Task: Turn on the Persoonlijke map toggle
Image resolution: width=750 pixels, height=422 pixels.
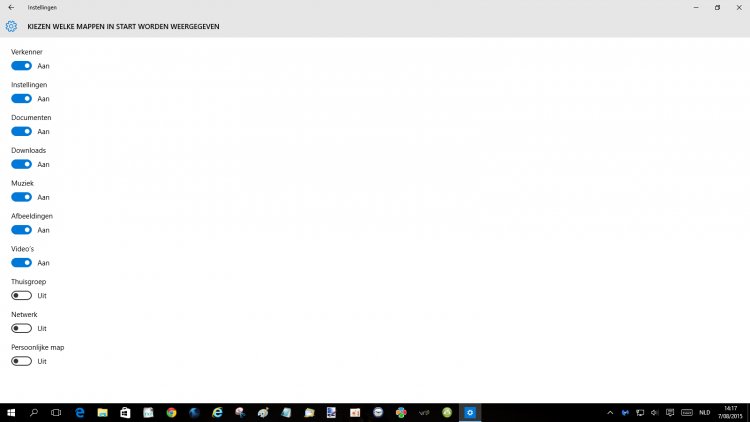Action: pyautogui.click(x=22, y=361)
